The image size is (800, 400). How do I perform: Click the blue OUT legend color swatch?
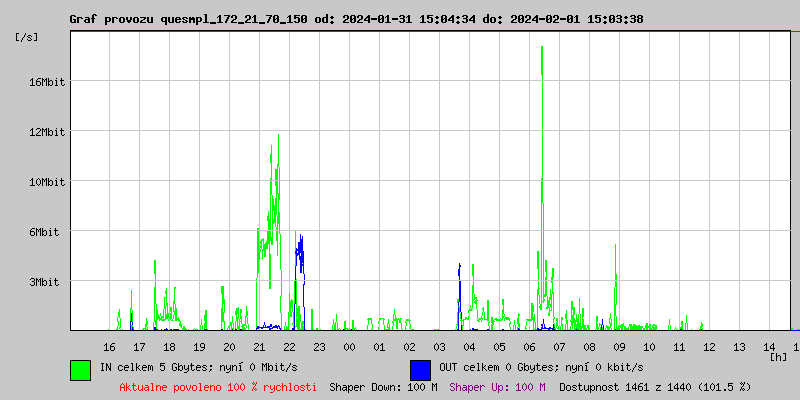coord(420,369)
